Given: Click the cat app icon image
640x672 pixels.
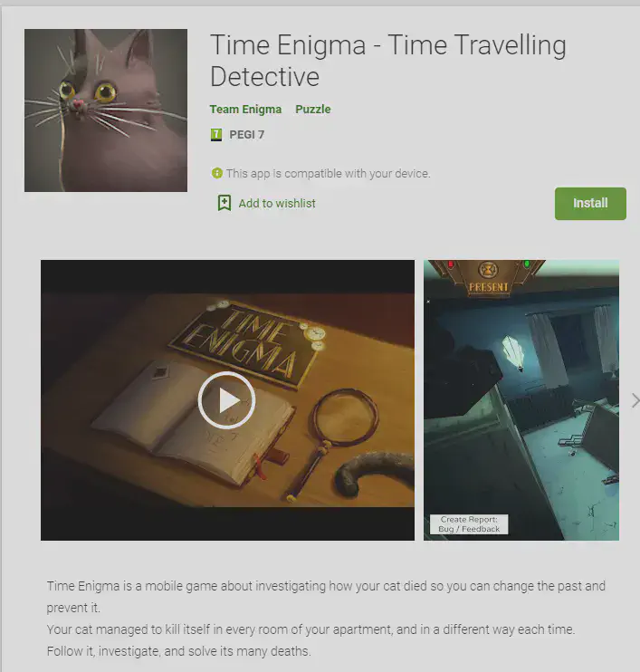Looking at the screenshot, I should [x=106, y=110].
